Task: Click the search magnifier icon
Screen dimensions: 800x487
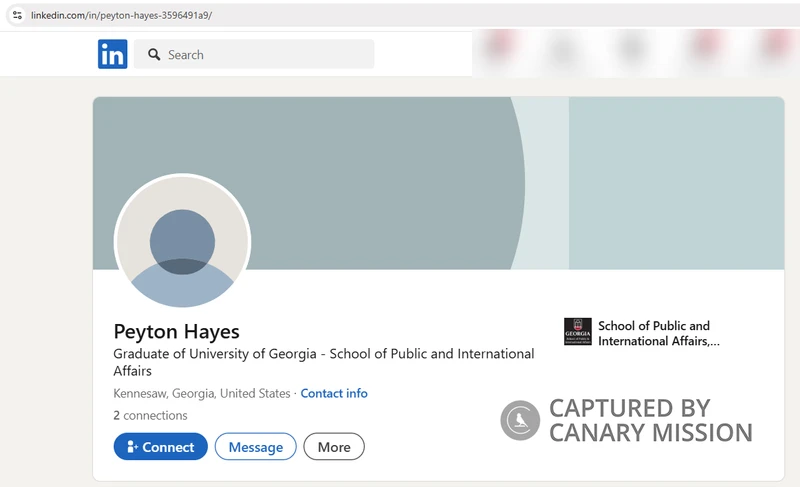Action: [x=154, y=54]
